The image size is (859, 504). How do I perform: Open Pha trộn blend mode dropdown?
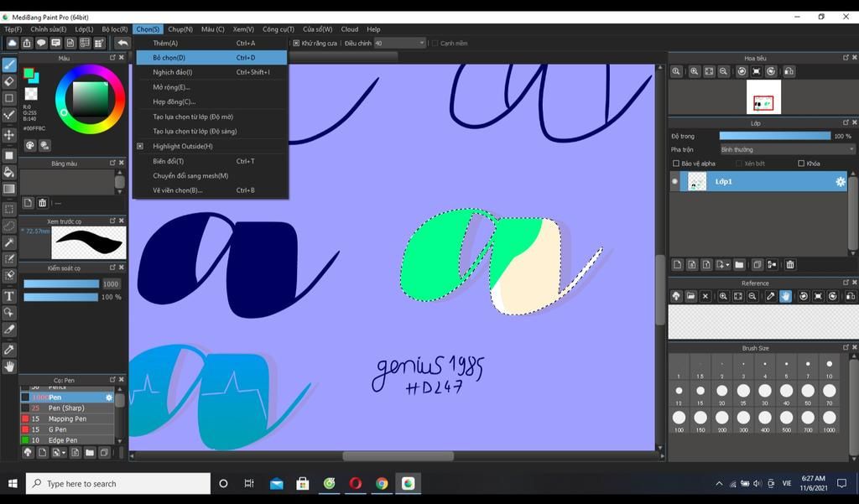pos(787,149)
